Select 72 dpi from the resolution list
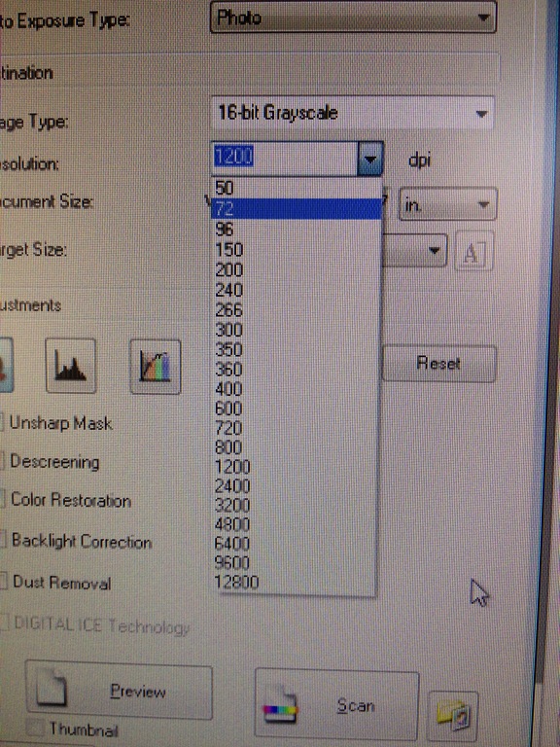 click(296, 209)
